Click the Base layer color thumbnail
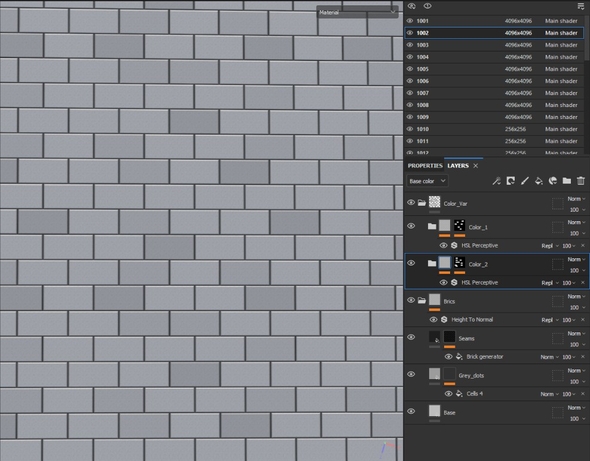The image size is (590, 461). click(x=435, y=411)
